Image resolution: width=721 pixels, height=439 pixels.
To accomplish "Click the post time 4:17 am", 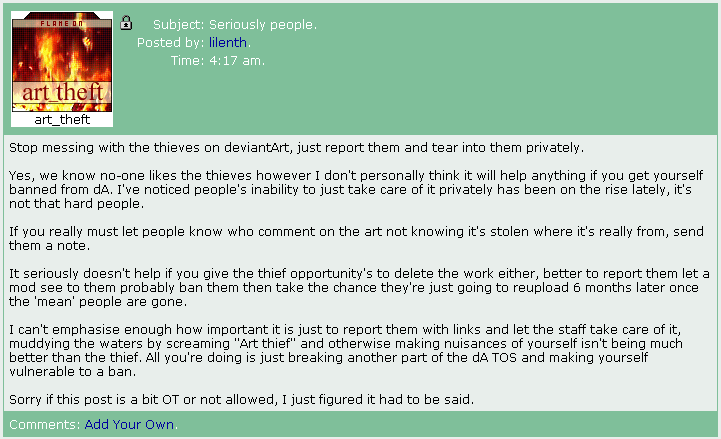I will click(x=236, y=61).
